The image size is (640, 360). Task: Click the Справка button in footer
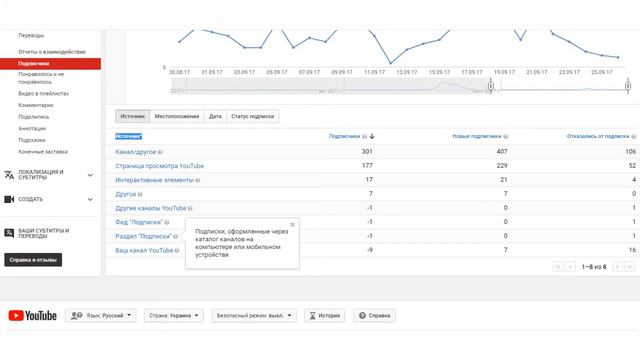click(x=374, y=316)
